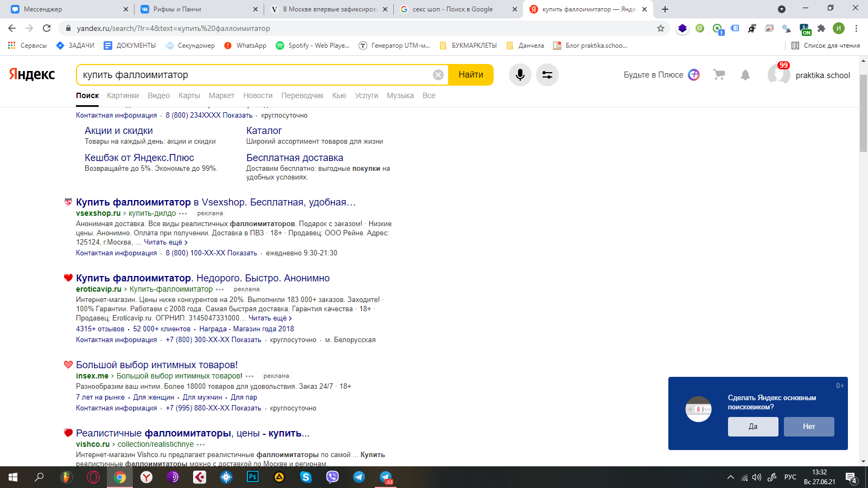Click the page vertical scrollbar thumb
Viewport: 868px width, 488px height.
coord(864,113)
